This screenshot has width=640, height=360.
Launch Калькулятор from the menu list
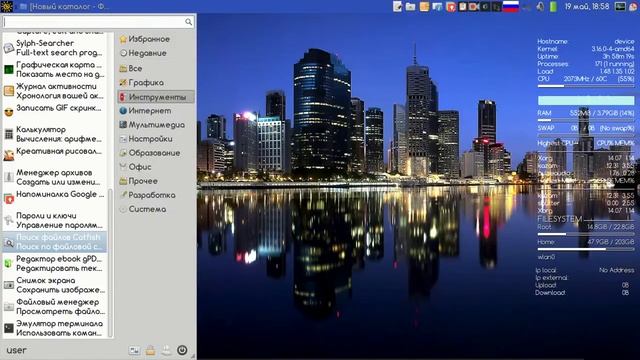tap(54, 134)
